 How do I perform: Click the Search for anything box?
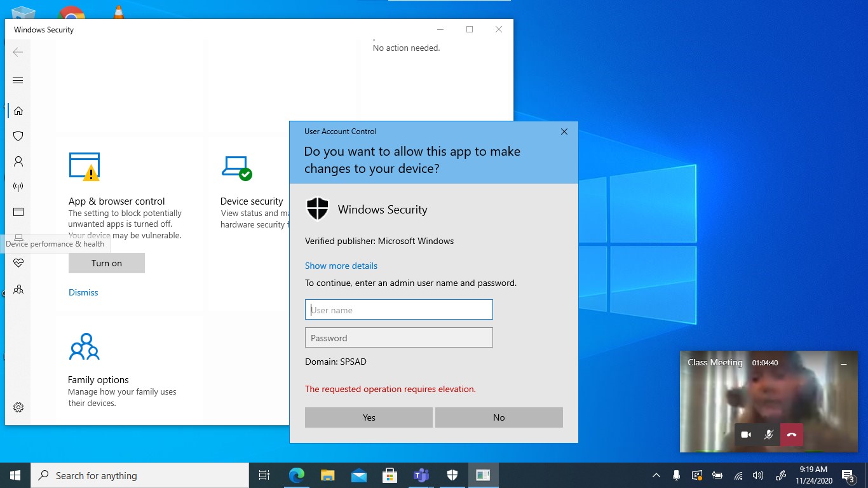click(x=140, y=475)
